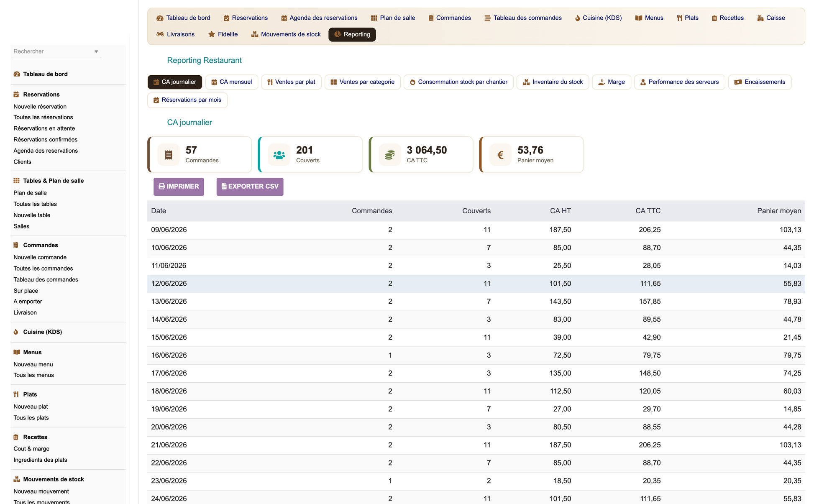The image size is (814, 504).
Task: Open Réservations confirmées in sidebar
Action: [45, 139]
